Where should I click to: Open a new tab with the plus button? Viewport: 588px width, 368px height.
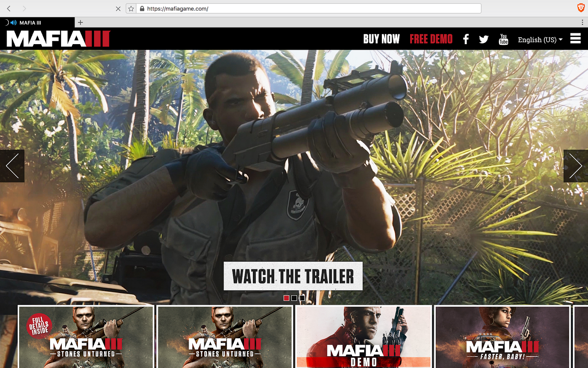point(80,22)
